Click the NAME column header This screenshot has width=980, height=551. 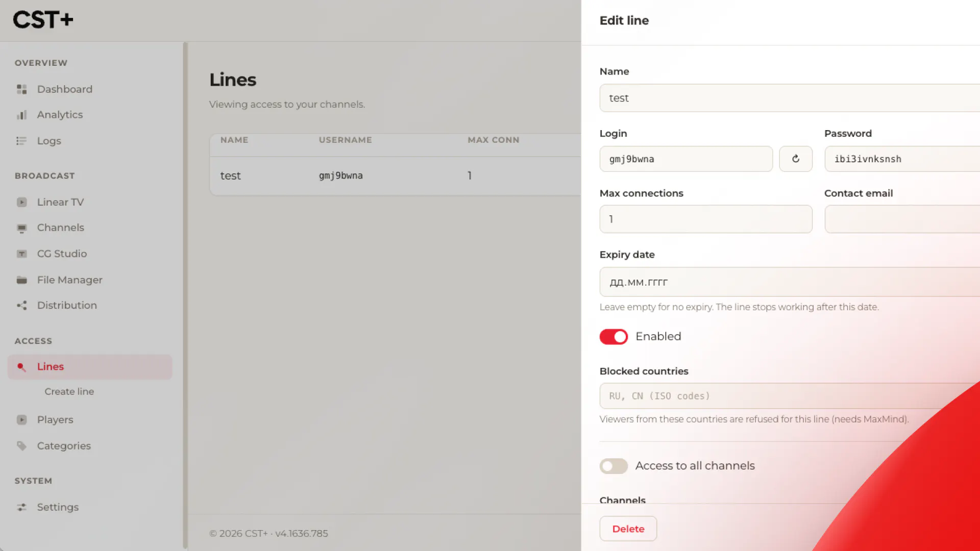pos(234,140)
